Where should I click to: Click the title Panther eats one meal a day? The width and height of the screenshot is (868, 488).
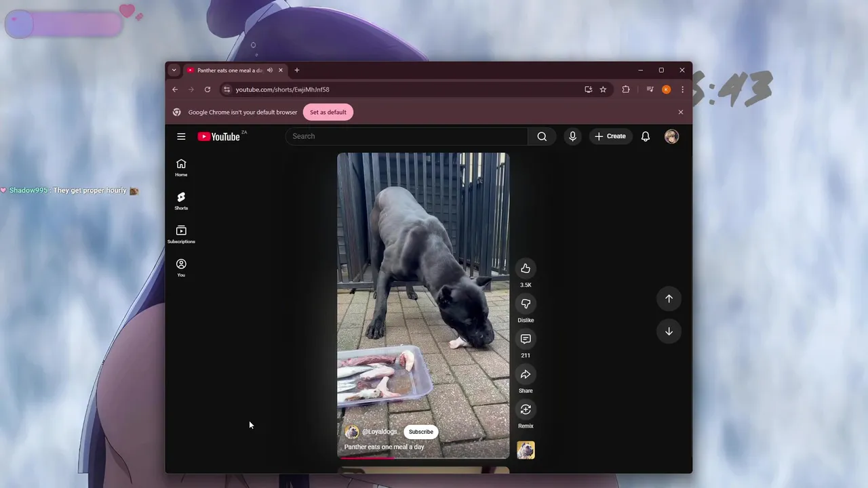click(384, 447)
